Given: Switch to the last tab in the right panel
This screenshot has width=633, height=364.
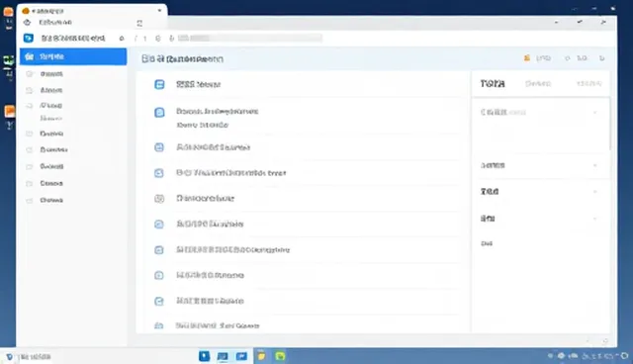Looking at the screenshot, I should 589,83.
